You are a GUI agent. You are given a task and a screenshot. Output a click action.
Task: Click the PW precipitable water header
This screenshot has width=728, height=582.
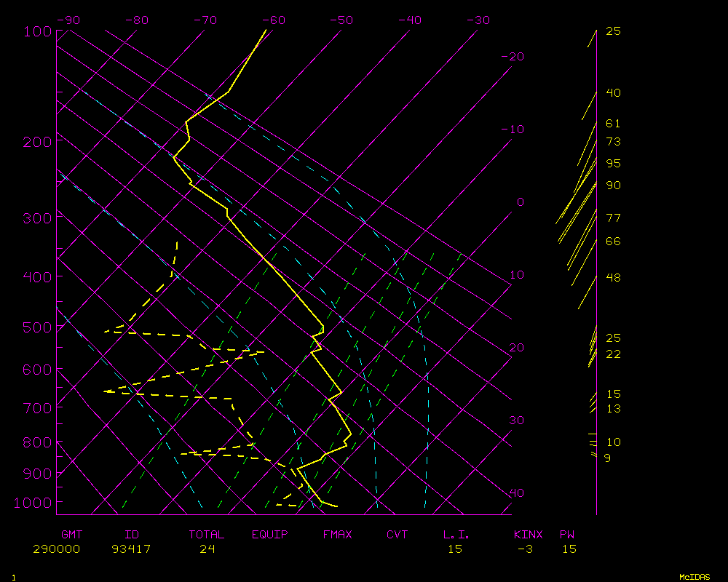click(x=566, y=535)
